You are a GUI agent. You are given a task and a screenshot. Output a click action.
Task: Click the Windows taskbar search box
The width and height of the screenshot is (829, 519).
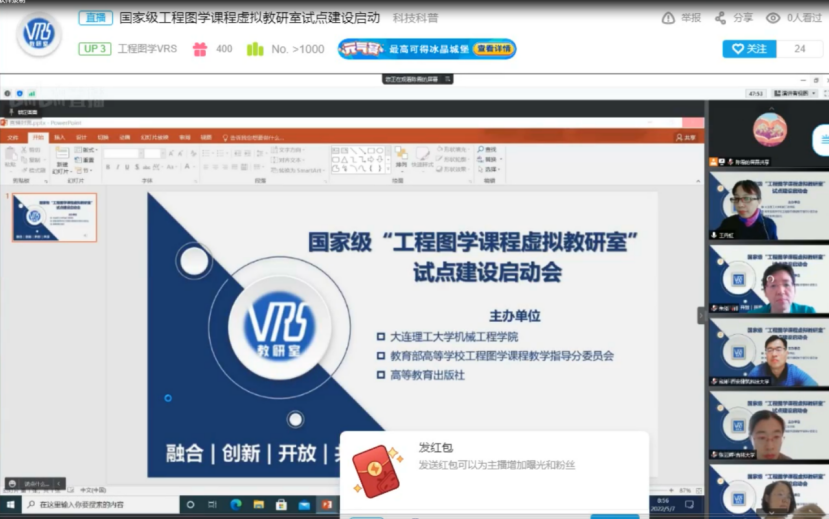click(x=100, y=505)
